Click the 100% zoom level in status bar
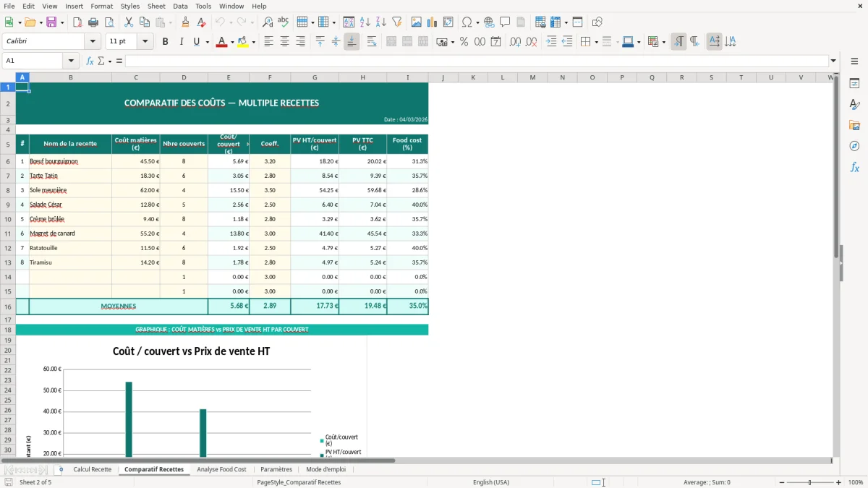This screenshot has height=488, width=868. [856, 482]
